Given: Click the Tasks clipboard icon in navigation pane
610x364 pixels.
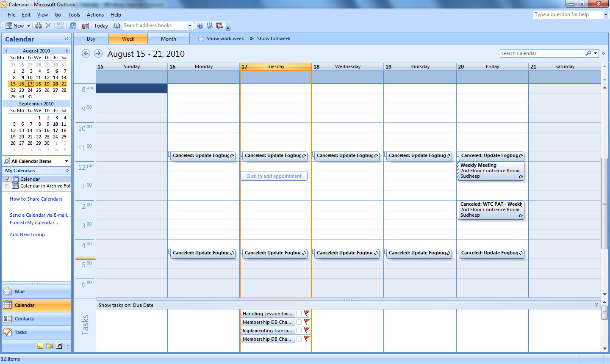Looking at the screenshot, I should (x=7, y=332).
